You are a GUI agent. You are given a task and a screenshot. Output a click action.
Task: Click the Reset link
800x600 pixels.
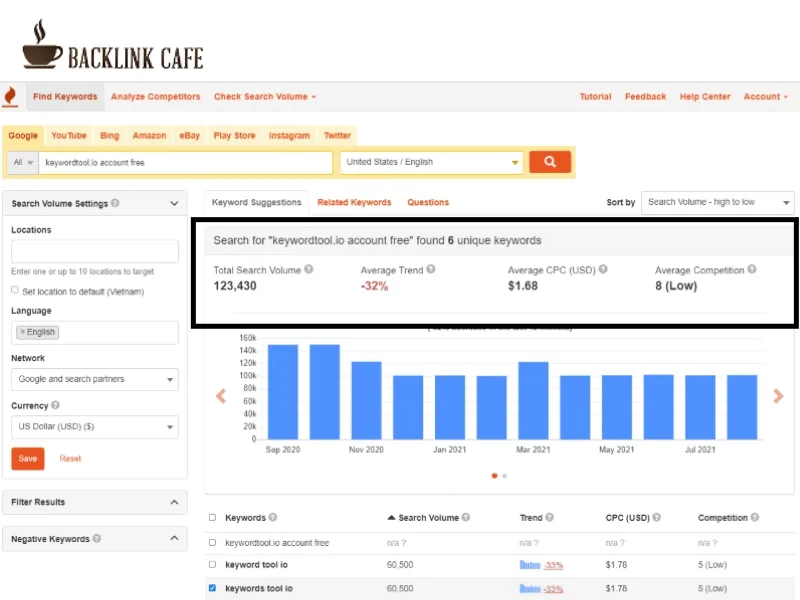(x=70, y=458)
